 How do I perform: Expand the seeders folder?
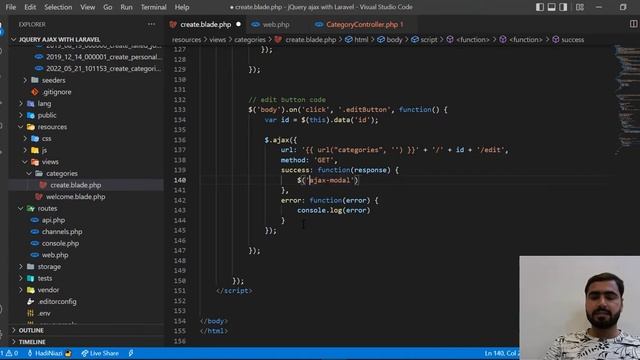coord(53,80)
